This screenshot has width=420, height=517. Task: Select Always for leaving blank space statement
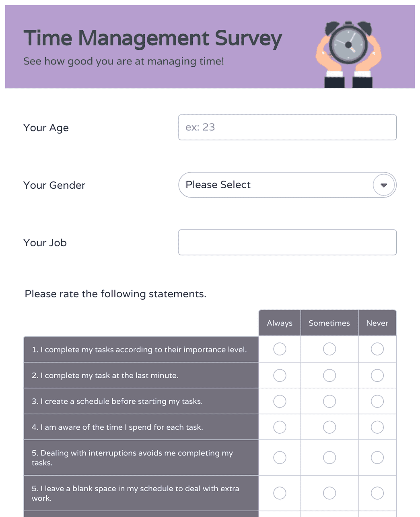point(280,493)
